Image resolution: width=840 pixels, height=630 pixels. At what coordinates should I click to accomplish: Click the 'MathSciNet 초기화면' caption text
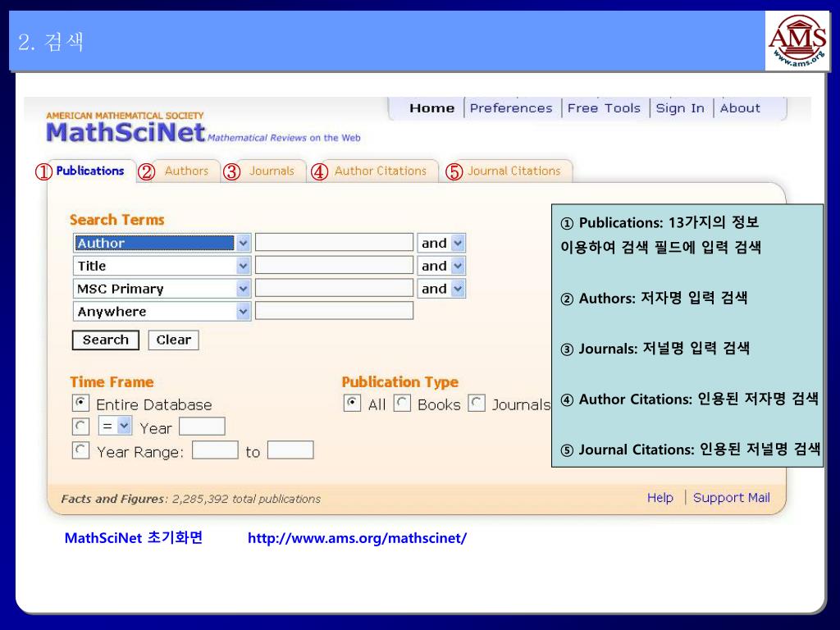click(134, 537)
